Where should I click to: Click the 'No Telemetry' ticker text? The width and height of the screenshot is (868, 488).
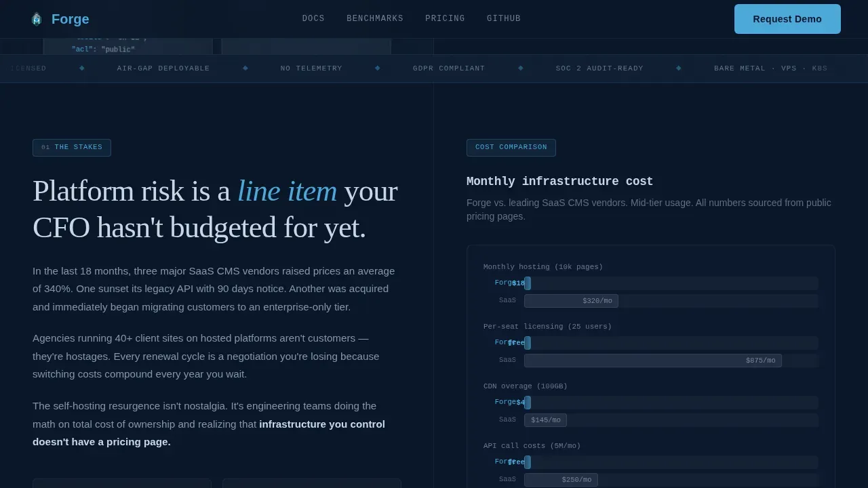311,68
